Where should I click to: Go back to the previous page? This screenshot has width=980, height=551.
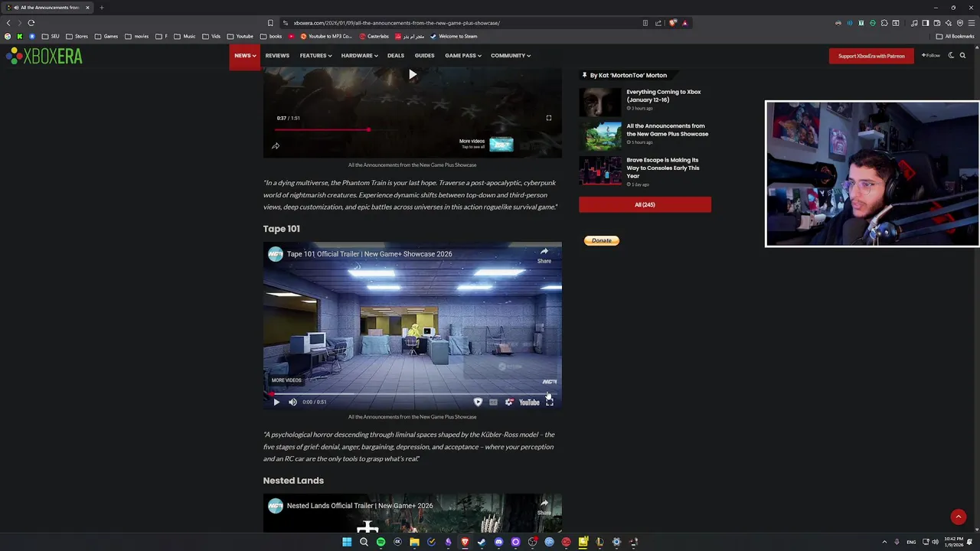pyautogui.click(x=8, y=23)
